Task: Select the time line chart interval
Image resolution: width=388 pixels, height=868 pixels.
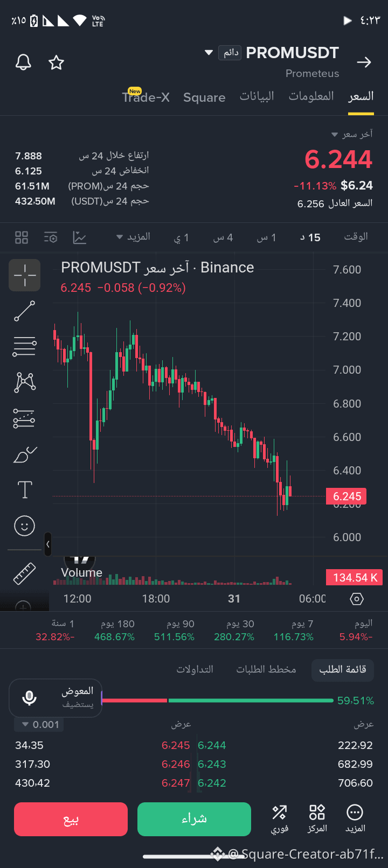Action: (x=356, y=237)
